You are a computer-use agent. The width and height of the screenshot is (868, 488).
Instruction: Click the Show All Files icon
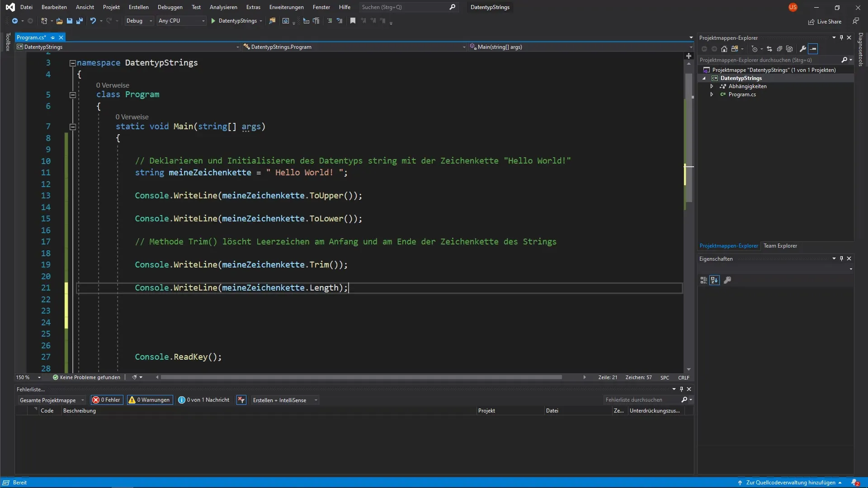click(x=789, y=49)
